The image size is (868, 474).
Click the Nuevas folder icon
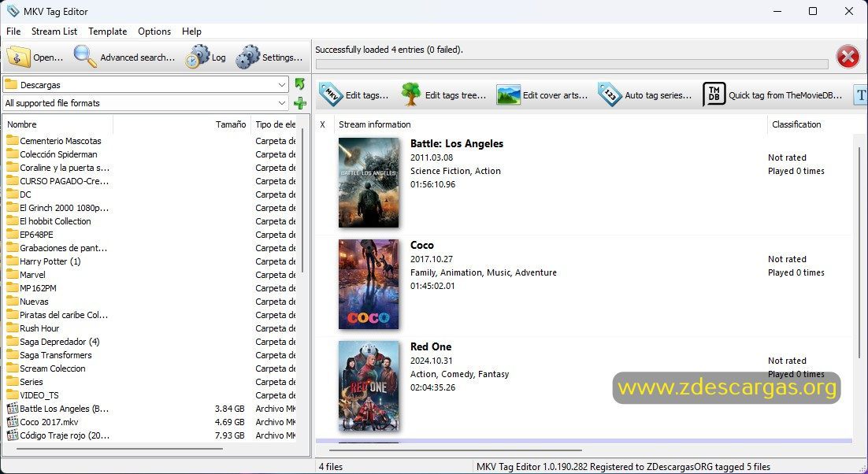(12, 302)
